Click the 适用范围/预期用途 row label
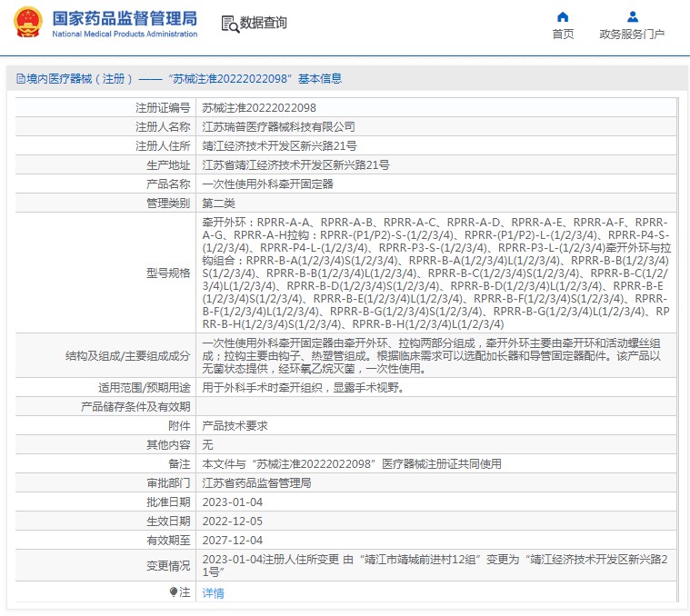The height and width of the screenshot is (616, 690). pos(145,387)
